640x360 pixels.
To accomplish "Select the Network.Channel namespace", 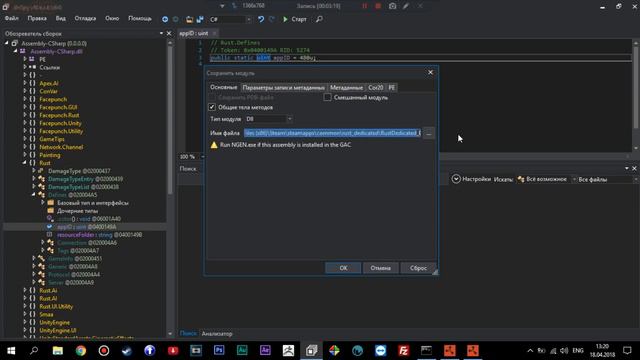I will pos(61,147).
